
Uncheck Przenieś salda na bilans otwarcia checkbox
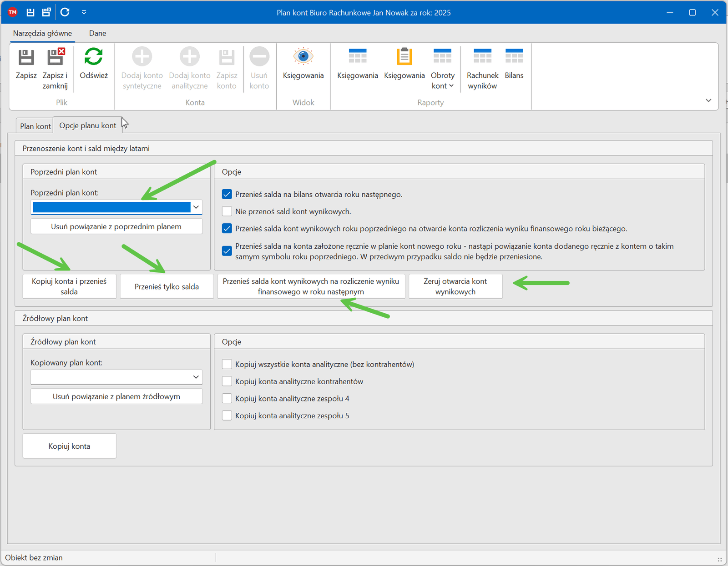click(x=227, y=195)
